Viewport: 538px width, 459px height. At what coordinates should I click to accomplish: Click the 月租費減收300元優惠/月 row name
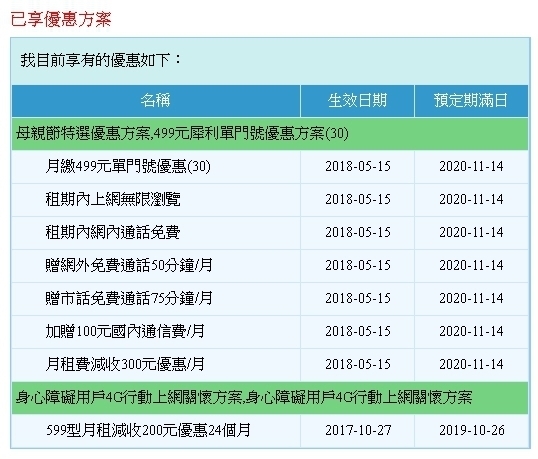pyautogui.click(x=125, y=364)
